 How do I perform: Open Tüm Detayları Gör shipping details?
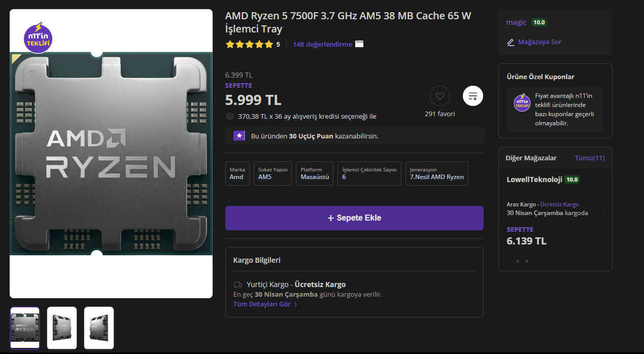[265, 304]
